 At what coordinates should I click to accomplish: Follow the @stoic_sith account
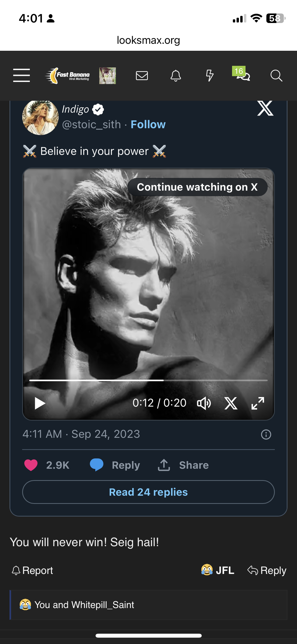[x=148, y=125]
